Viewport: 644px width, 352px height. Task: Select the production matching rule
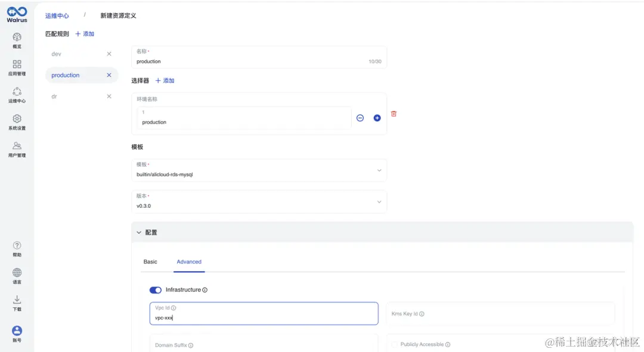coord(81,75)
